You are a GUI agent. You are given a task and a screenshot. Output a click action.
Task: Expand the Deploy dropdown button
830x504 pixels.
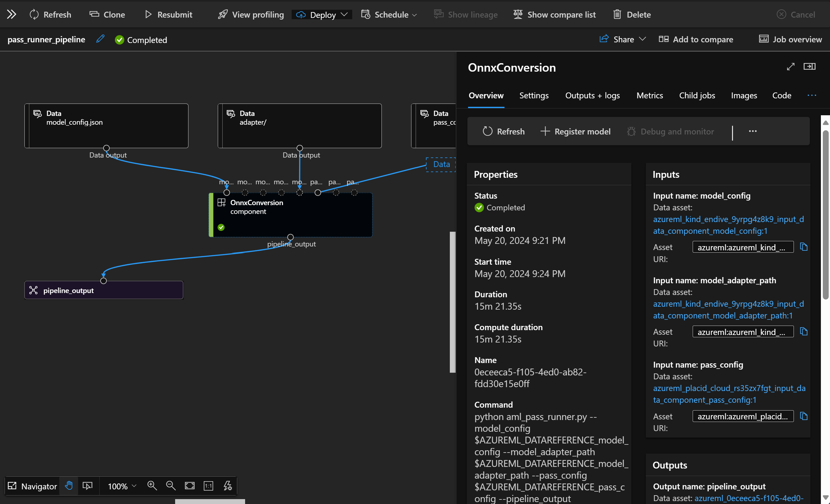[343, 14]
